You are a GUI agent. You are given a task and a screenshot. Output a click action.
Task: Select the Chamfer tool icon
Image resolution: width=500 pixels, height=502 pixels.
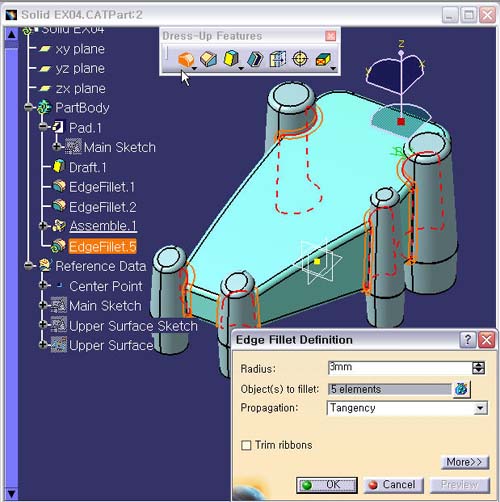point(209,59)
